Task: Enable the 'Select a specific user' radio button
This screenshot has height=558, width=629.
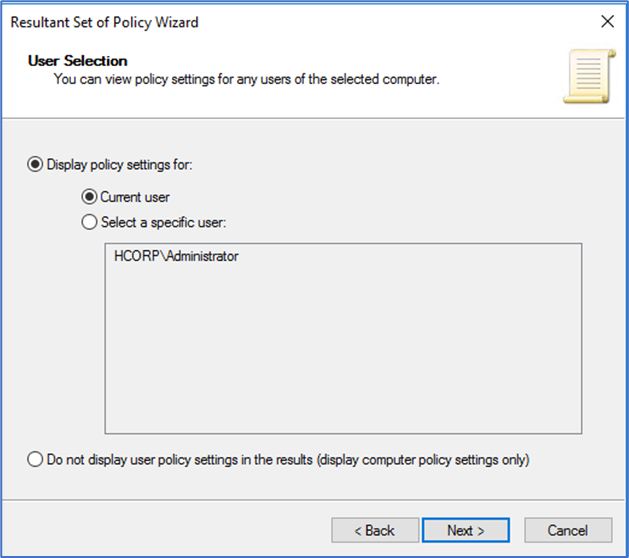Action: (89, 222)
